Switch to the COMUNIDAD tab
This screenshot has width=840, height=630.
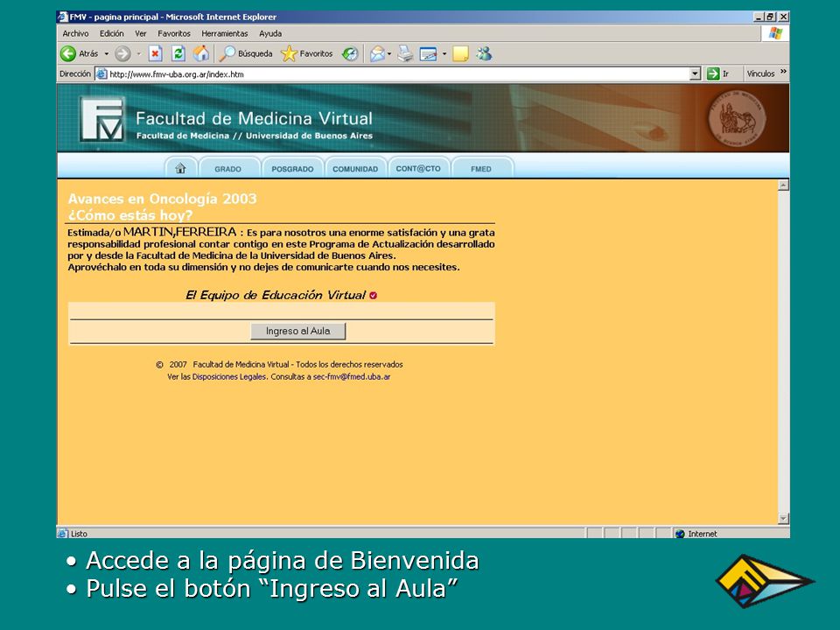point(355,168)
